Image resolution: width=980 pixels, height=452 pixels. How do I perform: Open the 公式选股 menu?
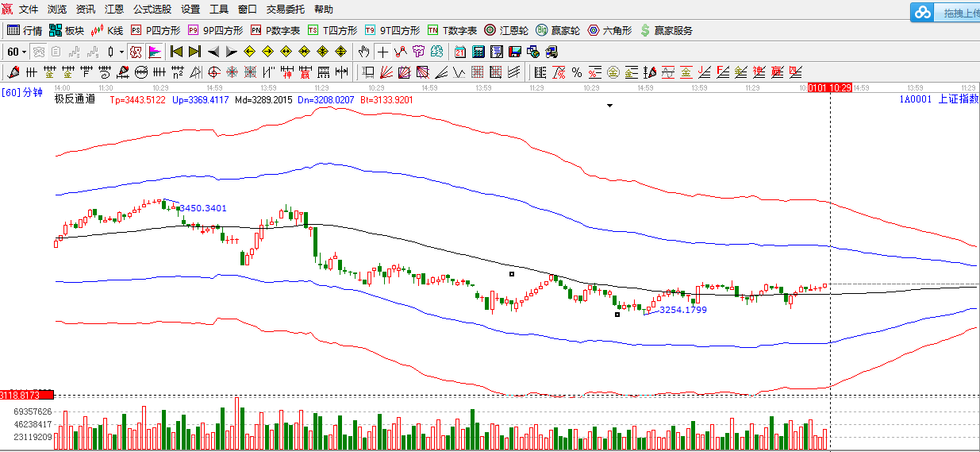pyautogui.click(x=152, y=10)
